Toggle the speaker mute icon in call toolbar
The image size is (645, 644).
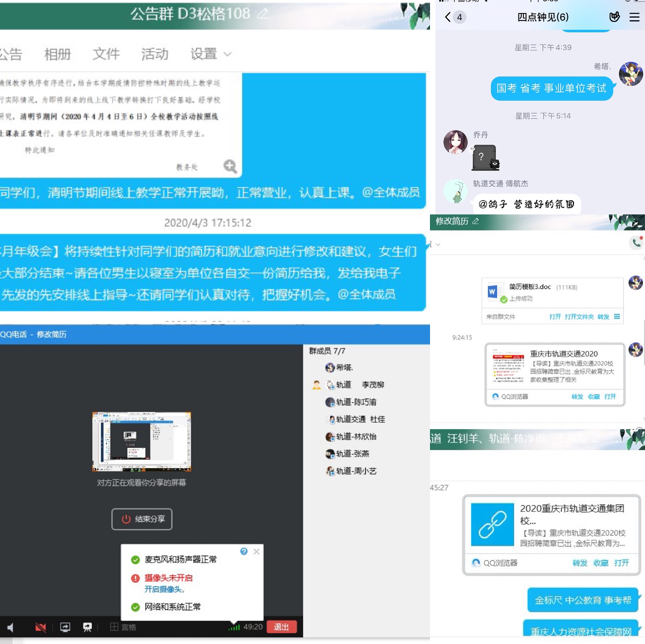[10, 627]
